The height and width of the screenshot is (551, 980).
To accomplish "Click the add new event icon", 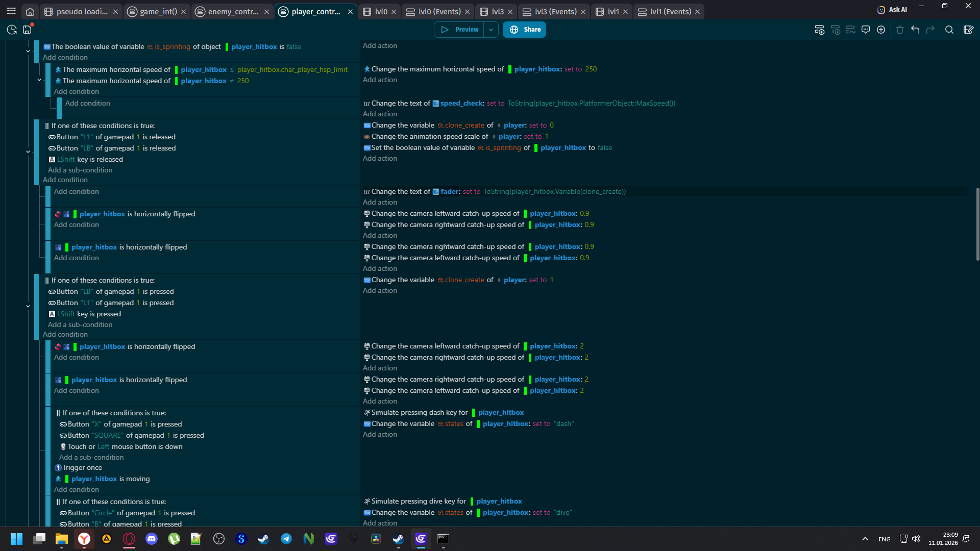I will [819, 30].
